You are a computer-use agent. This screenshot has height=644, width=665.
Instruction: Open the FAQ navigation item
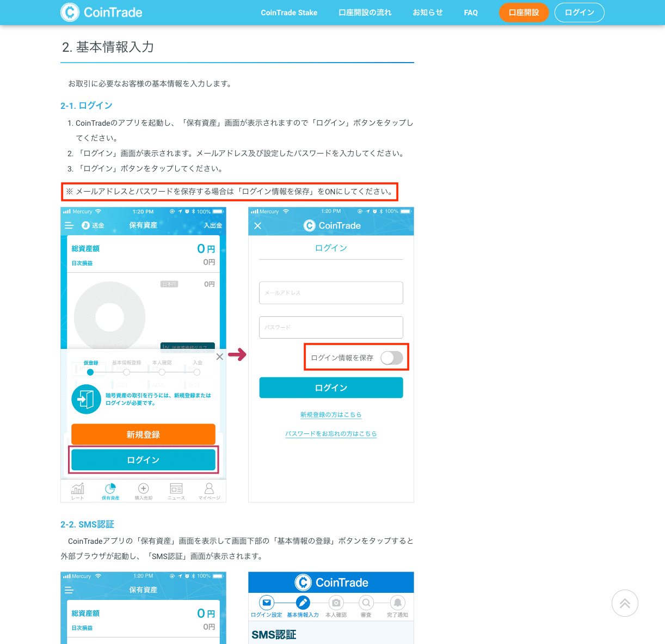click(x=471, y=13)
